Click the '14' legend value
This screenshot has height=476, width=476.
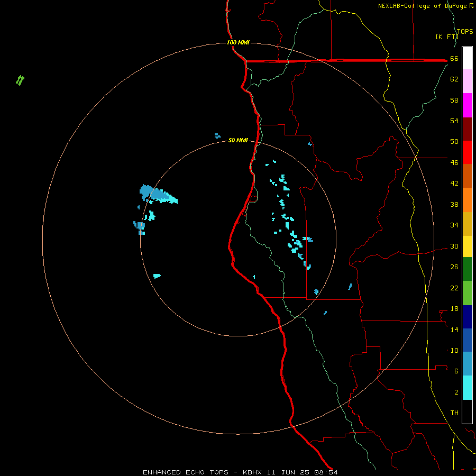(x=454, y=329)
